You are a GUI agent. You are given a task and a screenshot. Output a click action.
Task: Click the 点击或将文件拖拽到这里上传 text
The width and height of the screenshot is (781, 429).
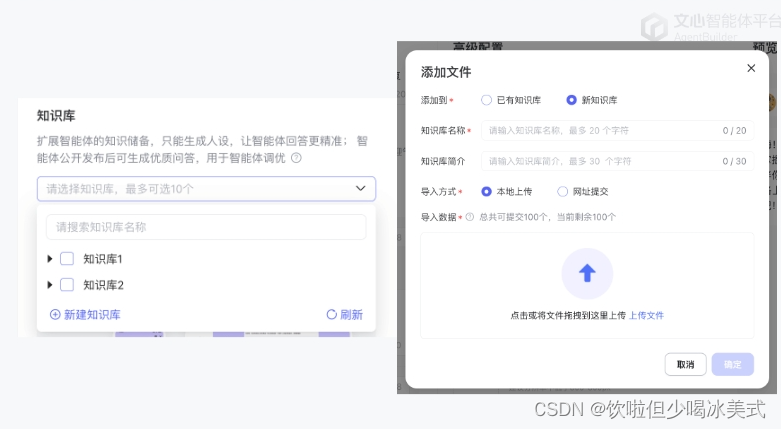click(568, 315)
